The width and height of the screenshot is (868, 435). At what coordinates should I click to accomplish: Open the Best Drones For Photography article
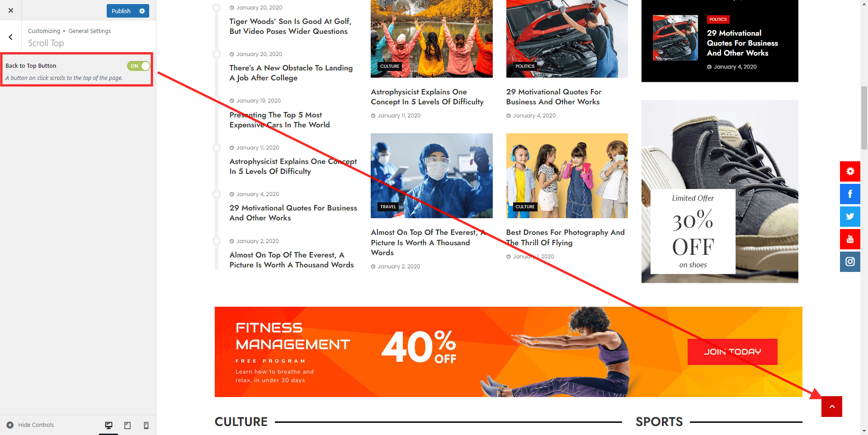pyautogui.click(x=566, y=237)
